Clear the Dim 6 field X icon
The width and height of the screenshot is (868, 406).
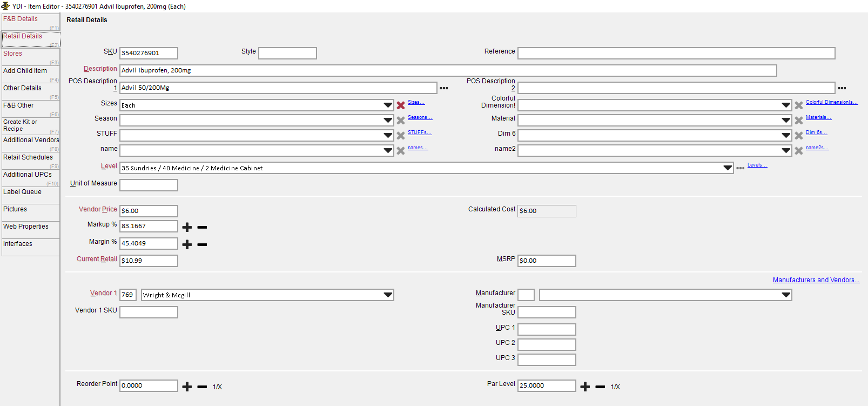[x=799, y=136]
